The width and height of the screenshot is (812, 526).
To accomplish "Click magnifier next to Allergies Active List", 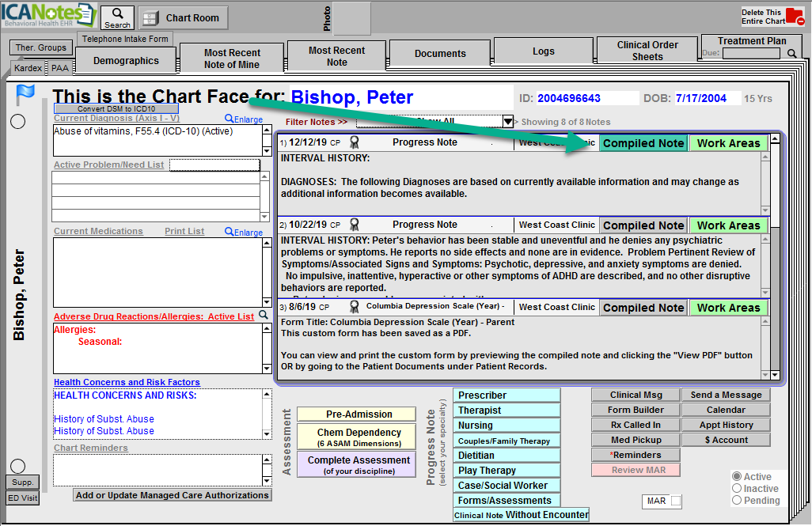I will 264,316.
